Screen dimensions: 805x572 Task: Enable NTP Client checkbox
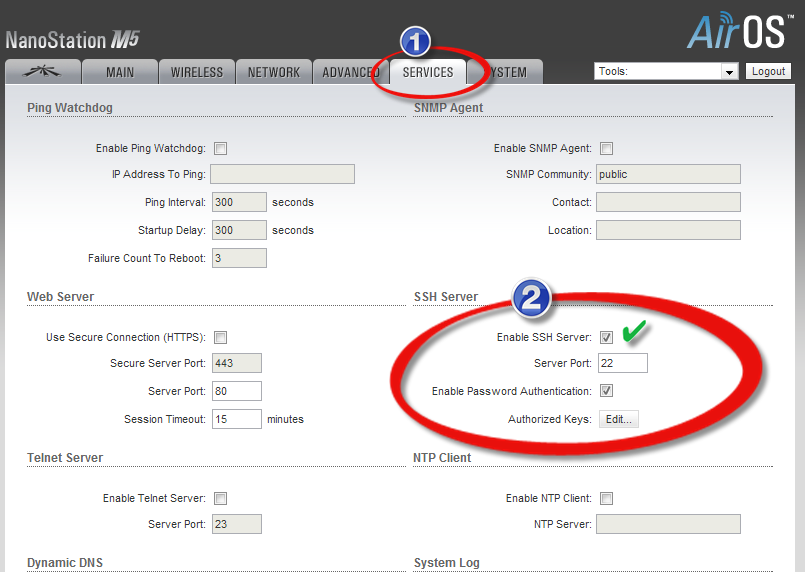[x=606, y=498]
